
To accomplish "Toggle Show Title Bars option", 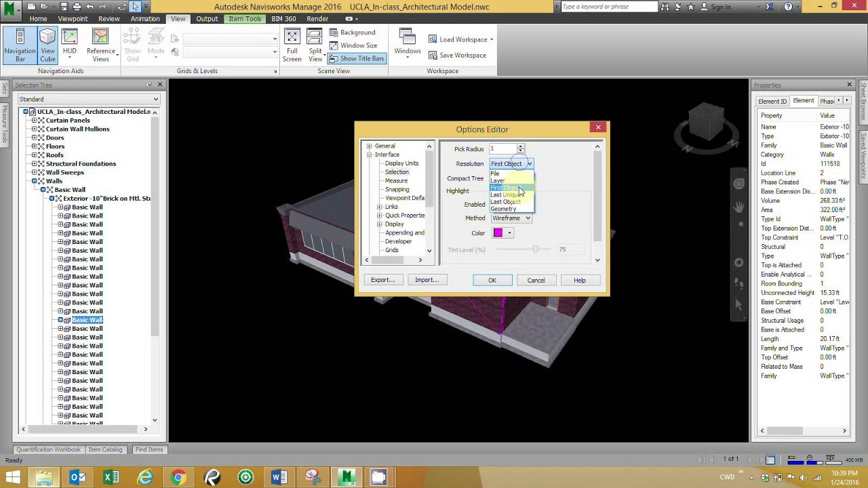I will 357,58.
